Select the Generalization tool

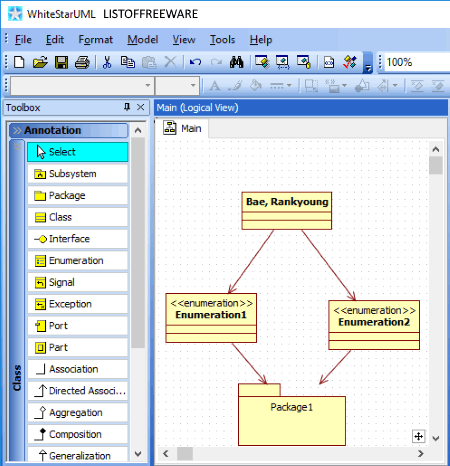click(x=78, y=454)
